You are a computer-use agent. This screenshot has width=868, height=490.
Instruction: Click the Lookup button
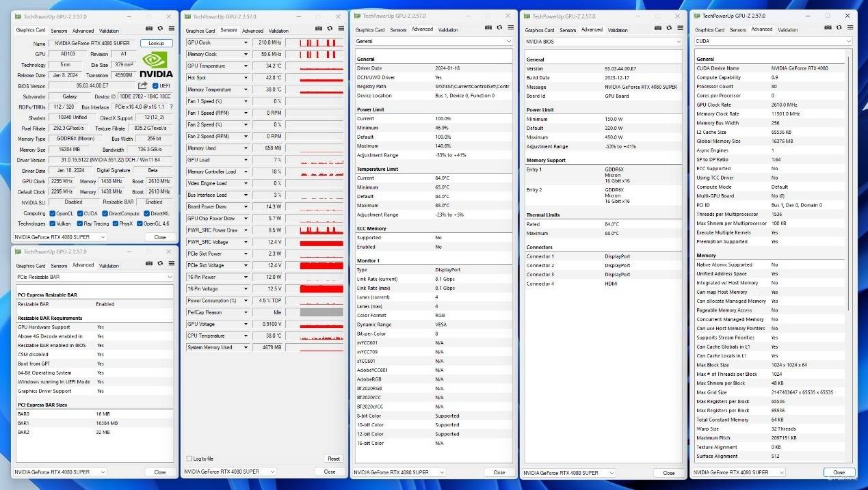tap(157, 43)
